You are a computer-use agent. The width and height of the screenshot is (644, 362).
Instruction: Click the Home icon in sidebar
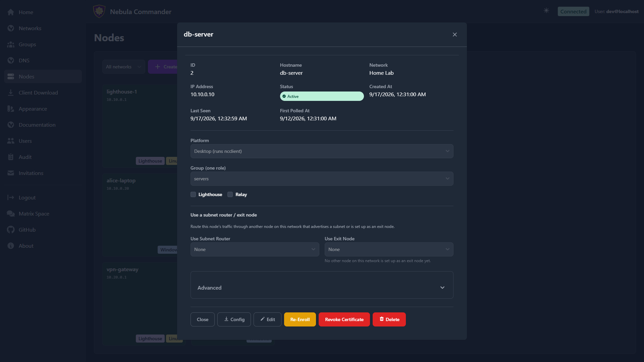point(11,12)
